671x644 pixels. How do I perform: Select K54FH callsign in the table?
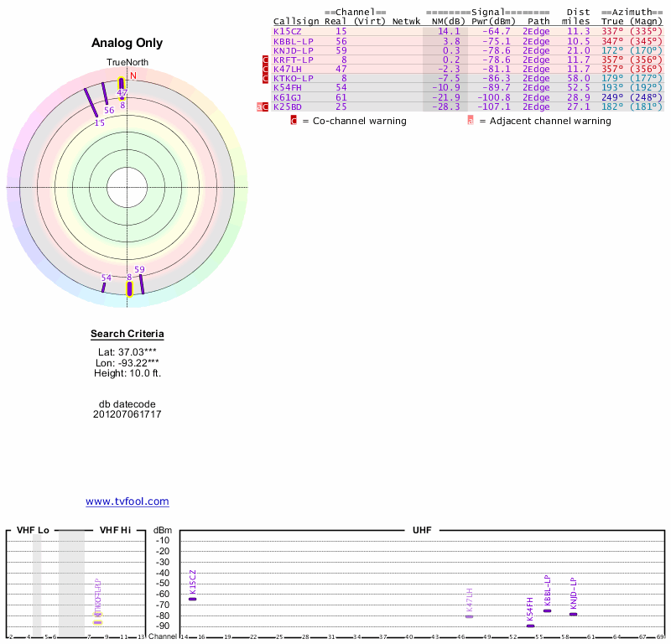(287, 88)
